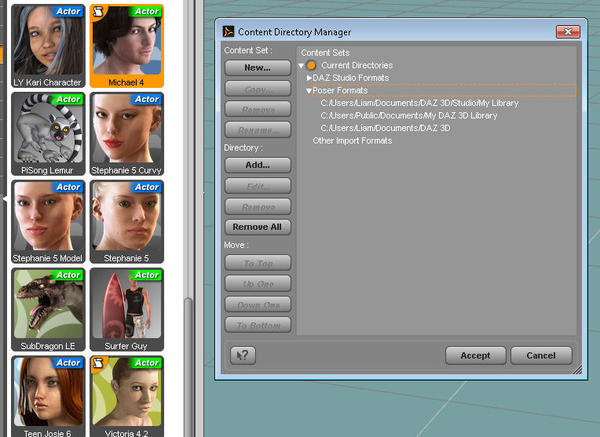Select the Other Import Formats item

352,141
